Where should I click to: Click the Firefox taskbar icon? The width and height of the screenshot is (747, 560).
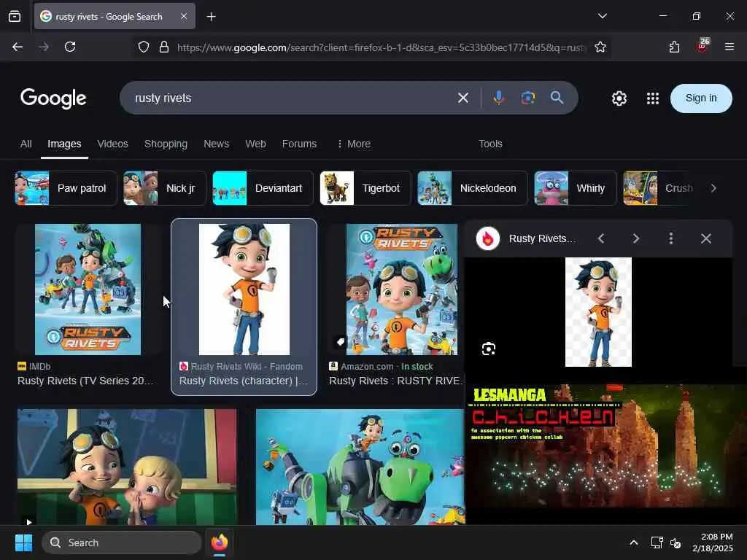tap(219, 542)
